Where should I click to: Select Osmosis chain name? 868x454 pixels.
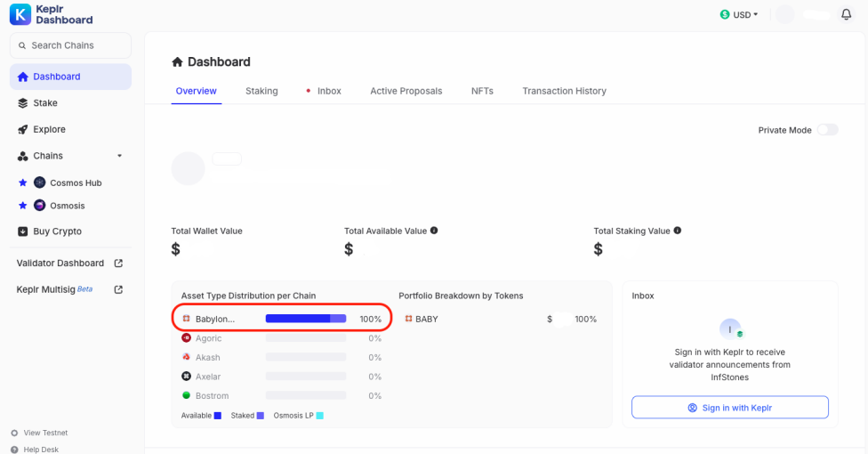68,206
